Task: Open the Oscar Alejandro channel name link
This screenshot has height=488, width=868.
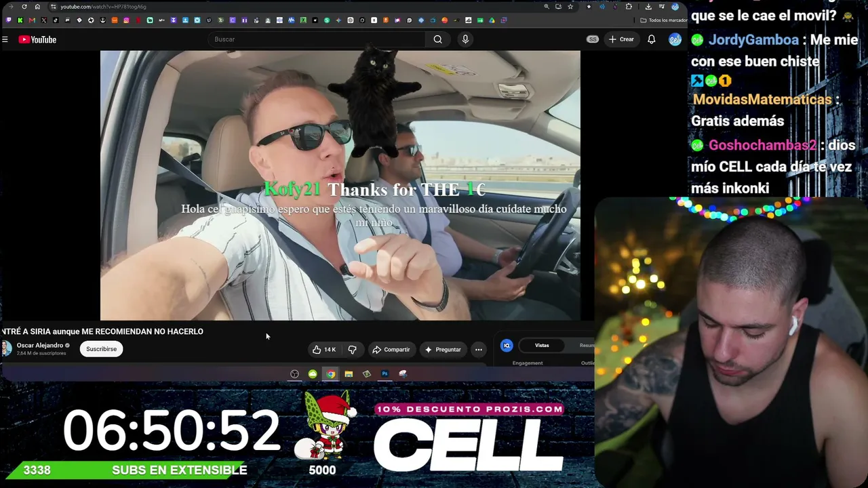Action: pyautogui.click(x=39, y=346)
